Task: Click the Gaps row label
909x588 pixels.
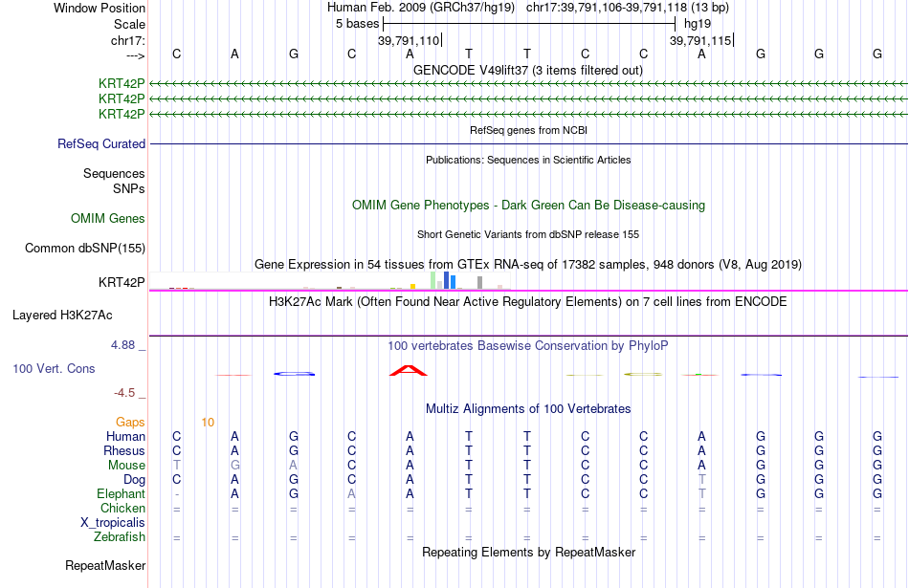Action: click(130, 423)
